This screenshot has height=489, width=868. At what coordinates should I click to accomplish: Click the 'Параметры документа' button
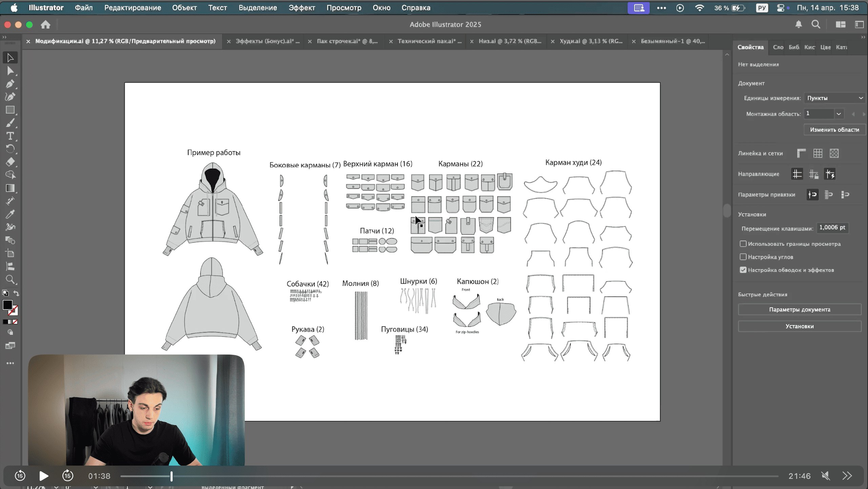pyautogui.click(x=799, y=309)
